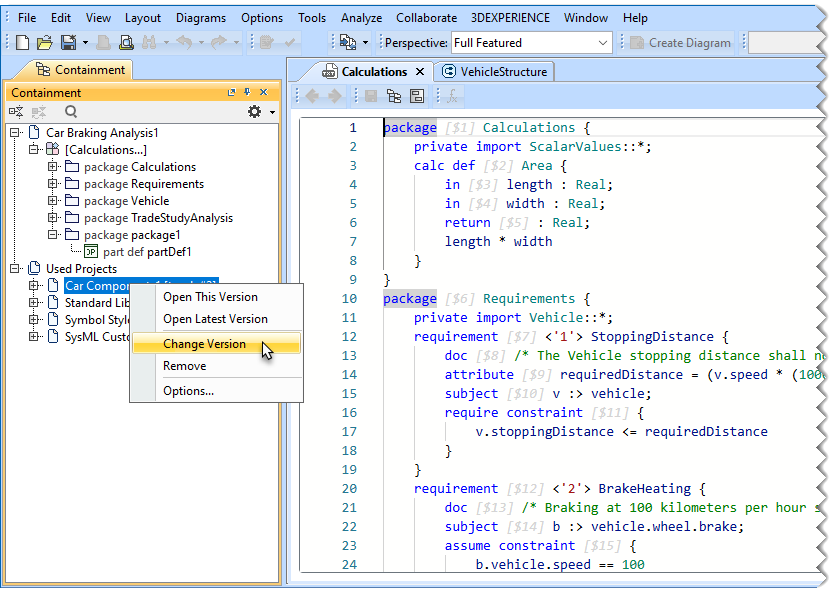The image size is (836, 593).
Task: Click the Print Preview icon
Action: pyautogui.click(x=126, y=42)
